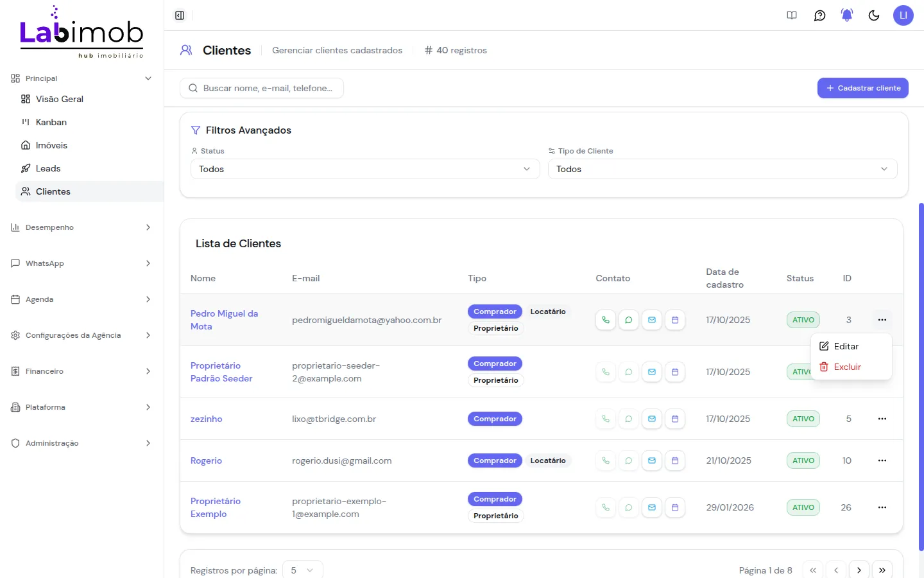
Task: Expand the WhatsApp sidebar section
Action: pos(81,263)
